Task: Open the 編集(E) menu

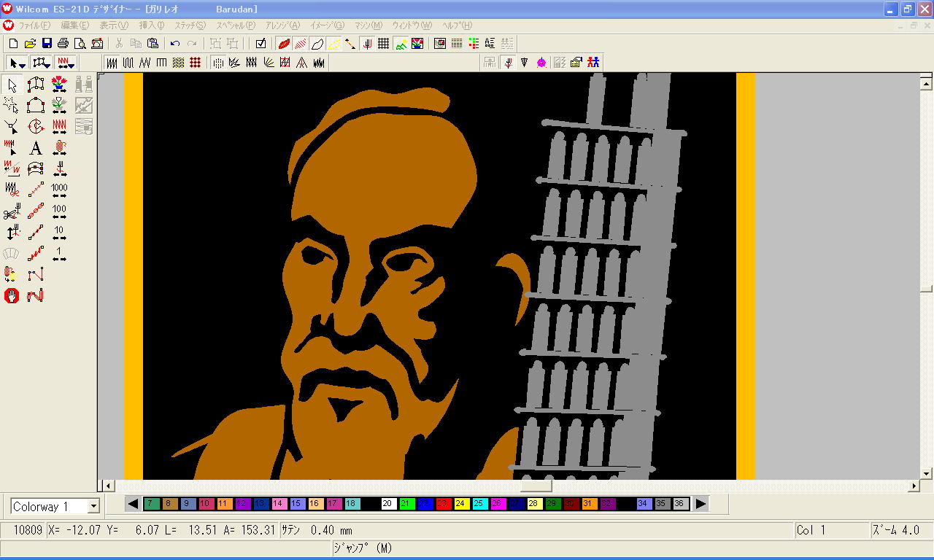Action: point(75,26)
